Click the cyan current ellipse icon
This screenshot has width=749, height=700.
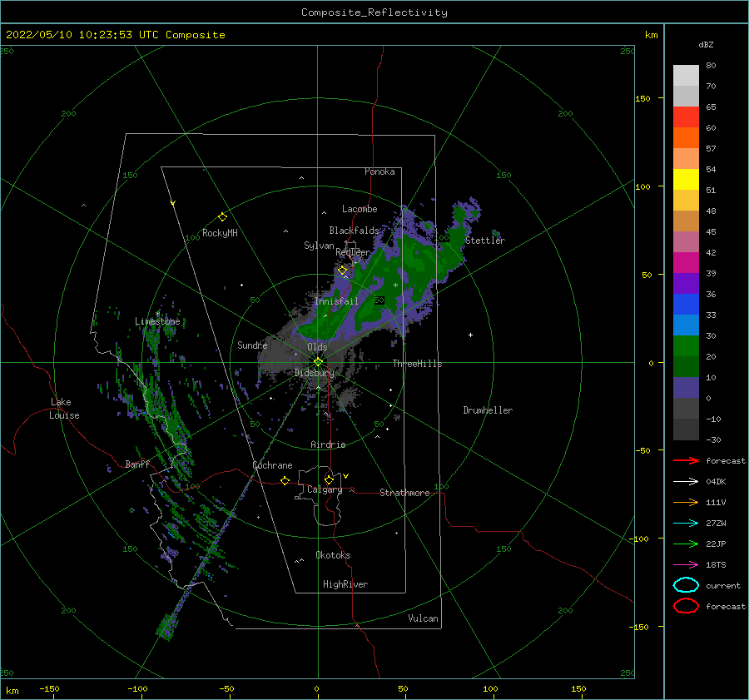[x=686, y=585]
